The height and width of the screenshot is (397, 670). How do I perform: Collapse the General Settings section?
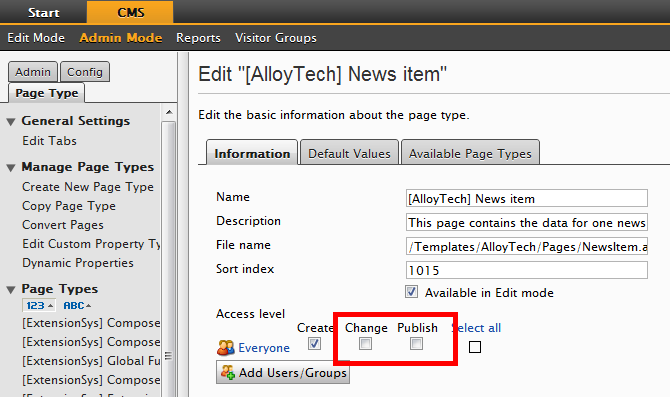11,122
